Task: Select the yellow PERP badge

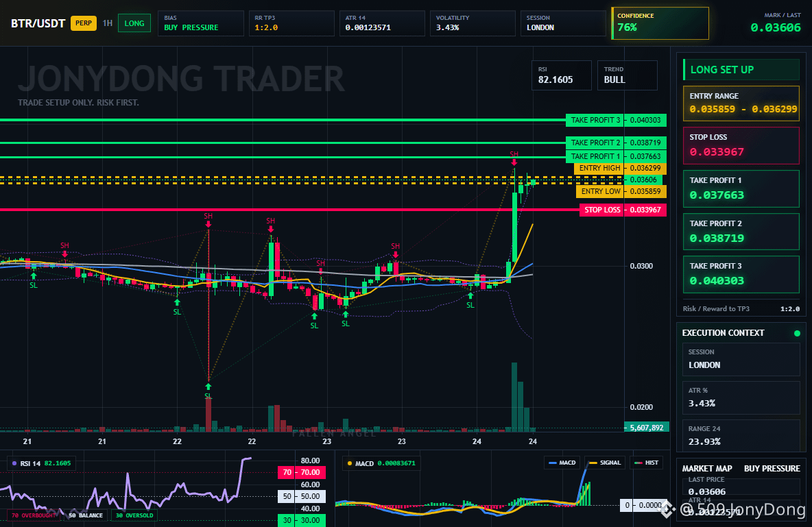Action: tap(84, 23)
